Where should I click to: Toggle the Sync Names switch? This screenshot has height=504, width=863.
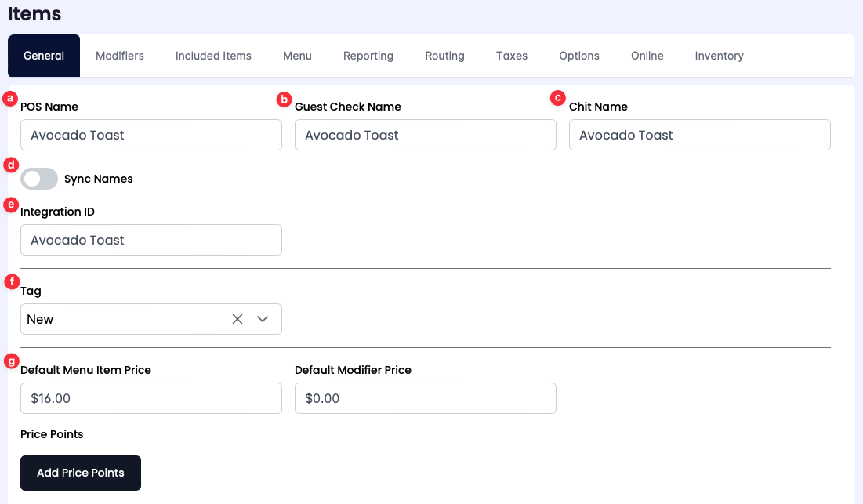[39, 179]
